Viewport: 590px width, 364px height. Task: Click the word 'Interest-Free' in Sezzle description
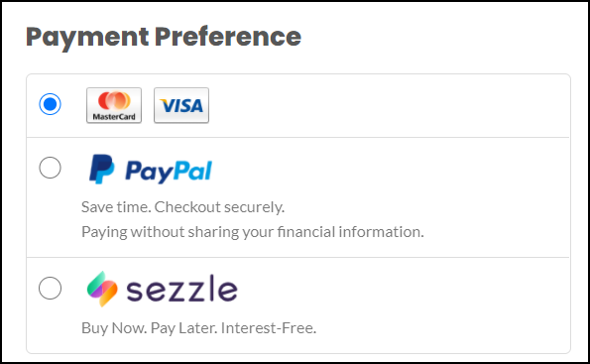coord(269,328)
